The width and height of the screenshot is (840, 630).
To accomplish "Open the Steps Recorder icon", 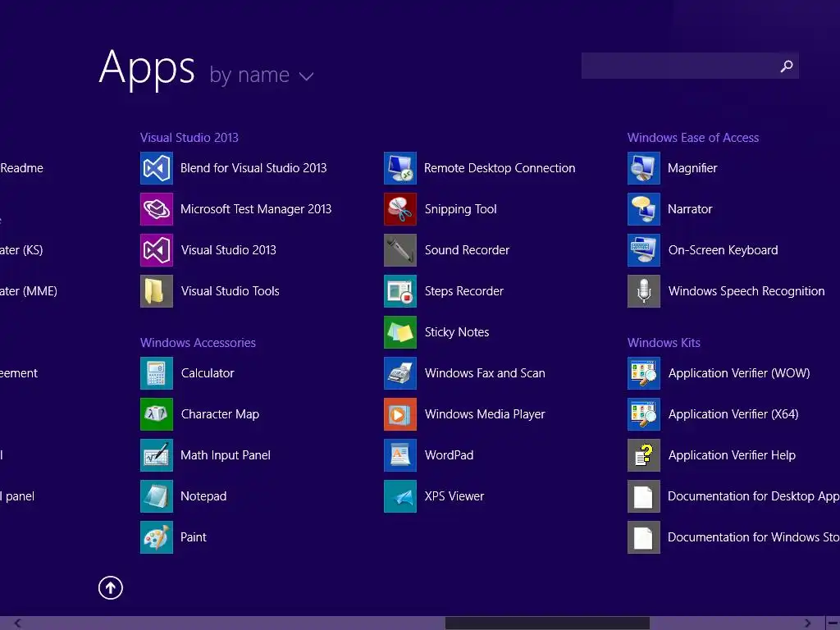I will tap(400, 291).
